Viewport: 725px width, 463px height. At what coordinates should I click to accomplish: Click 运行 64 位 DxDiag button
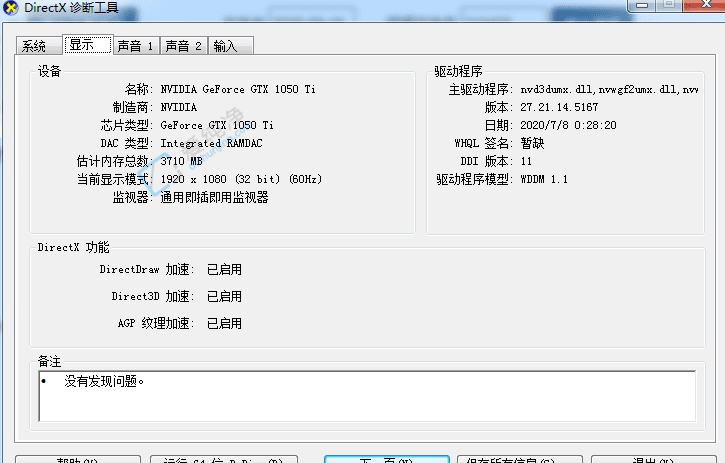pyautogui.click(x=224, y=459)
